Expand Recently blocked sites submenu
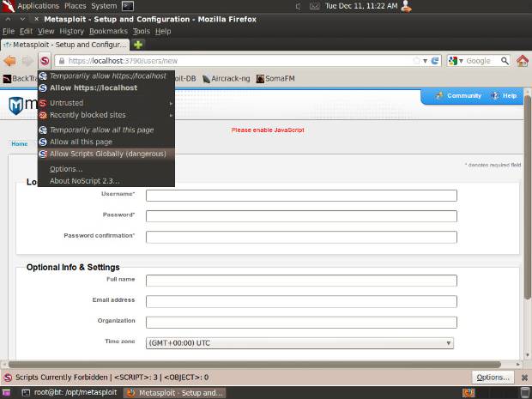 tap(88, 115)
